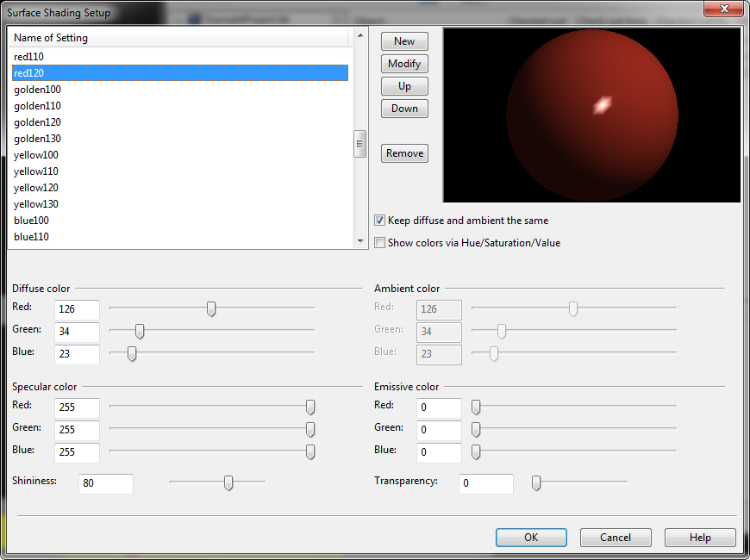Click the Diffuse Red slider handle
The image size is (750, 560).
211,309
